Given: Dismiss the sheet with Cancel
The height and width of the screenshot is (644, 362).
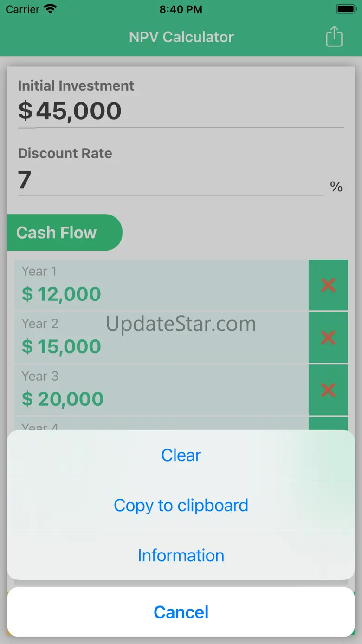Looking at the screenshot, I should coord(181,612).
